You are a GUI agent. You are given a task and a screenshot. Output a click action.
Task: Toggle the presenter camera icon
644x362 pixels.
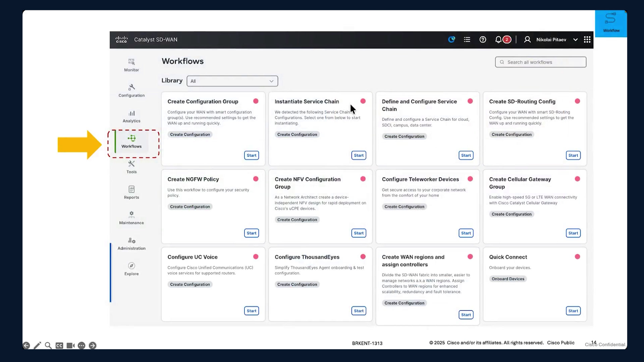click(70, 346)
